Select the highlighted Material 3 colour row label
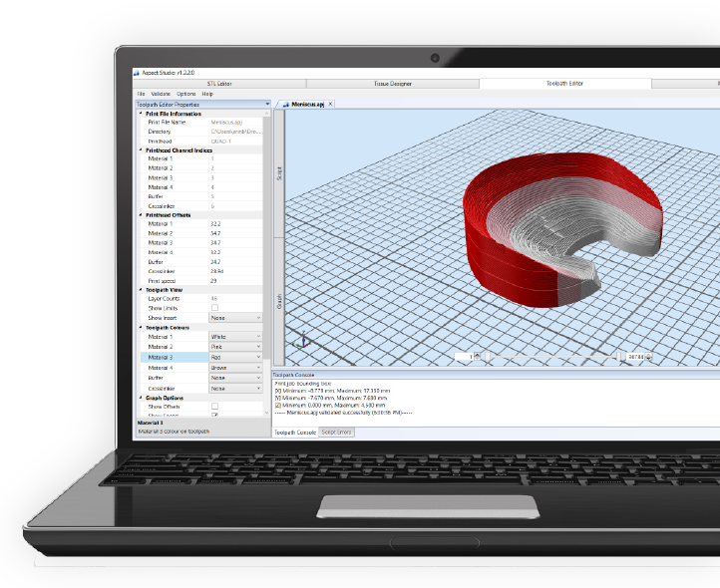 coord(175,357)
